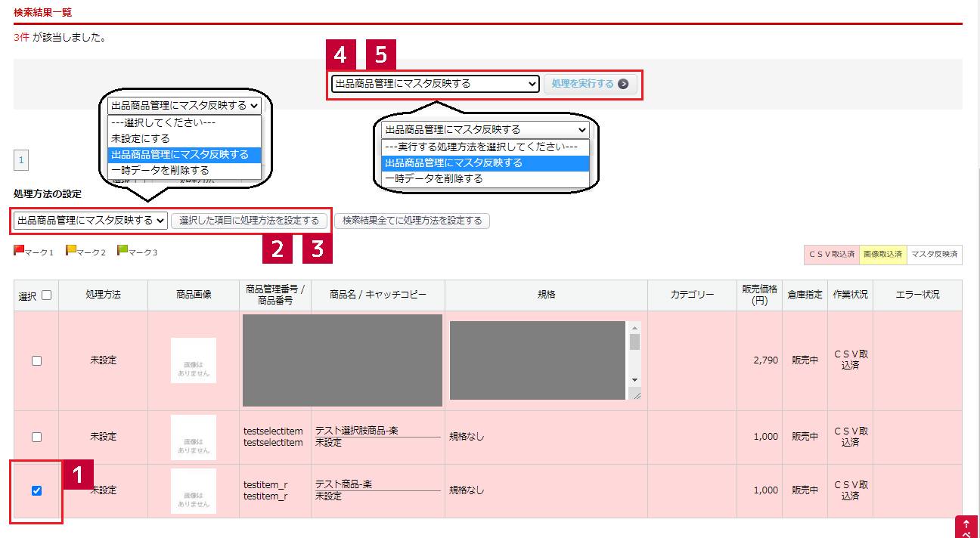Check the checkbox for testselectitem row
Image resolution: width=980 pixels, height=538 pixels.
click(36, 437)
